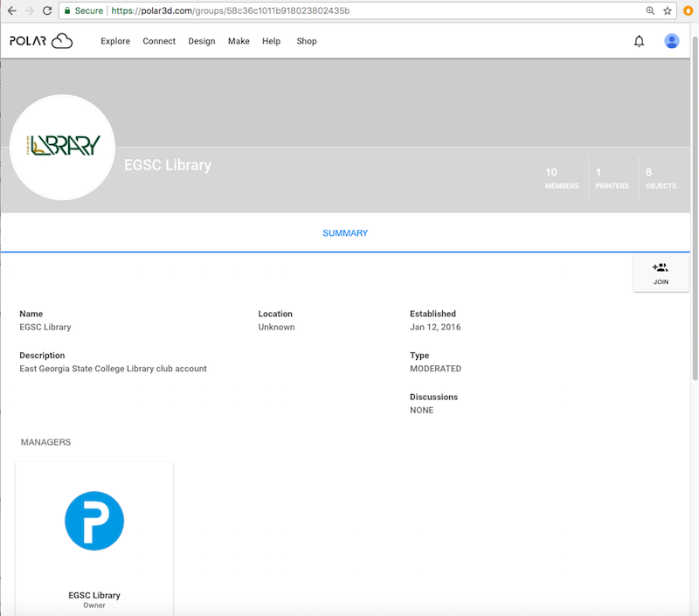Open the Connect menu
The image size is (699, 616).
pyautogui.click(x=159, y=41)
